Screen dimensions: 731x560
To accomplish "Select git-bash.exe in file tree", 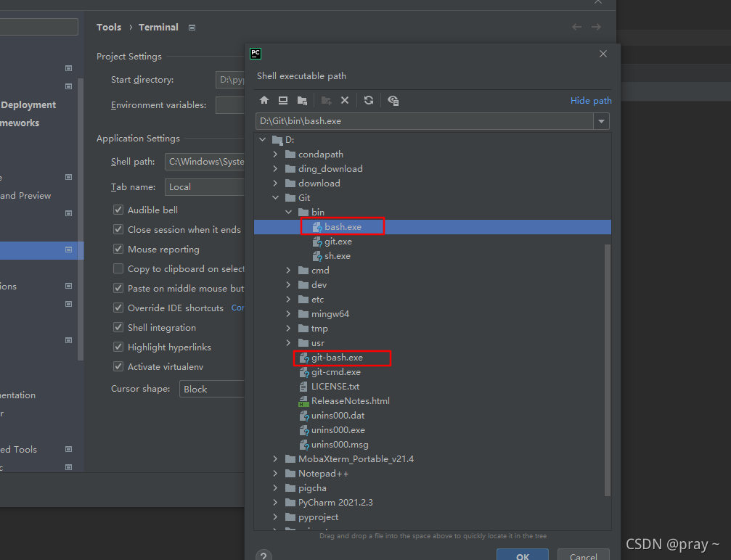I will coord(337,358).
